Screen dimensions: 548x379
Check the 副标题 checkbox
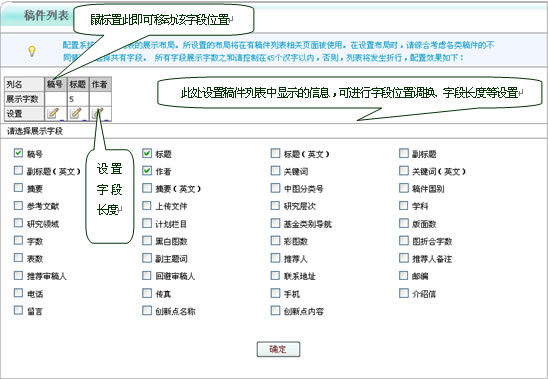(404, 153)
